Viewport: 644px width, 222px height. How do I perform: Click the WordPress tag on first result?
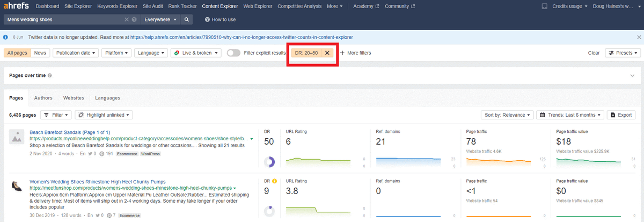[x=150, y=154]
